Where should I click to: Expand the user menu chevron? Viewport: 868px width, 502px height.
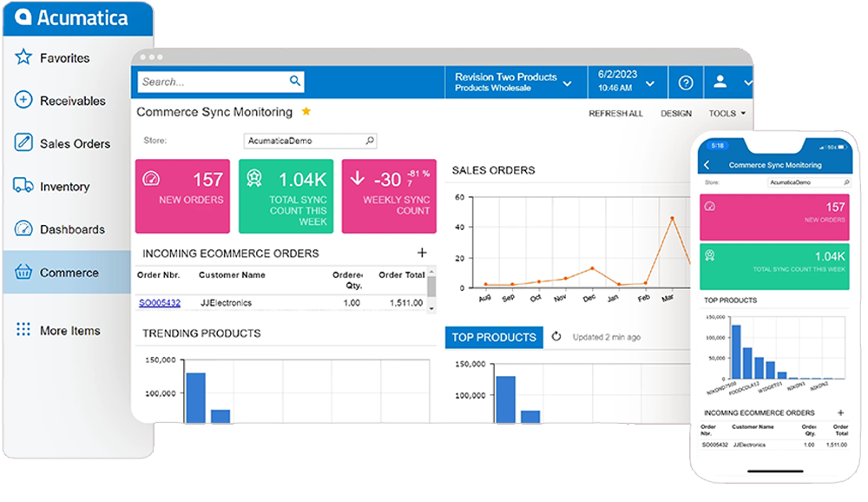coord(748,83)
